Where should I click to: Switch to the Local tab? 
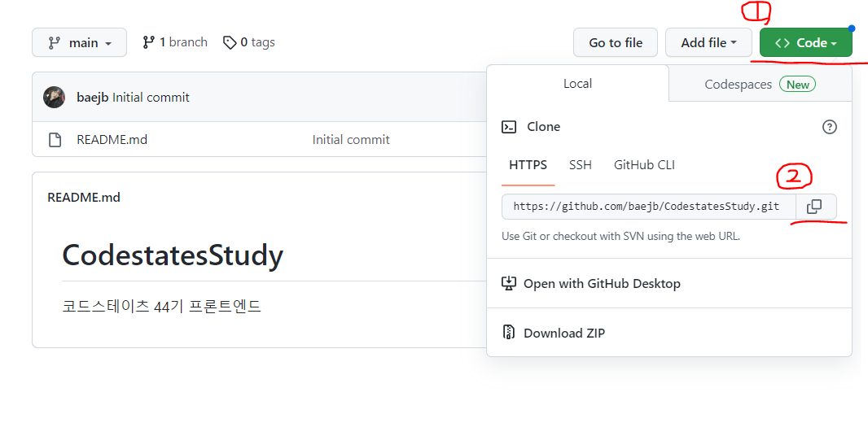coord(577,84)
